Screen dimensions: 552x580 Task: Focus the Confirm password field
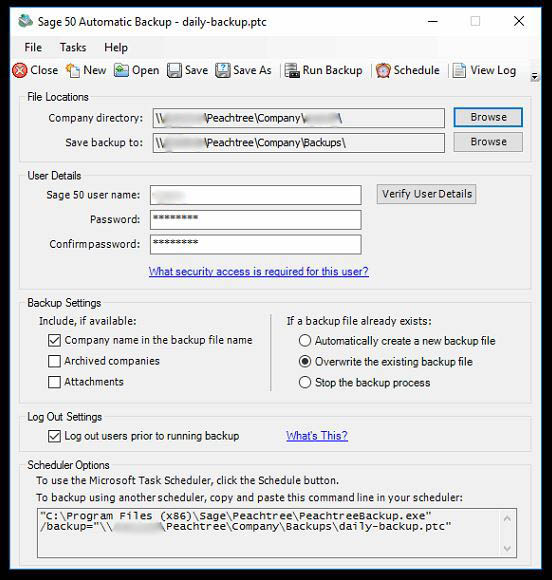256,244
